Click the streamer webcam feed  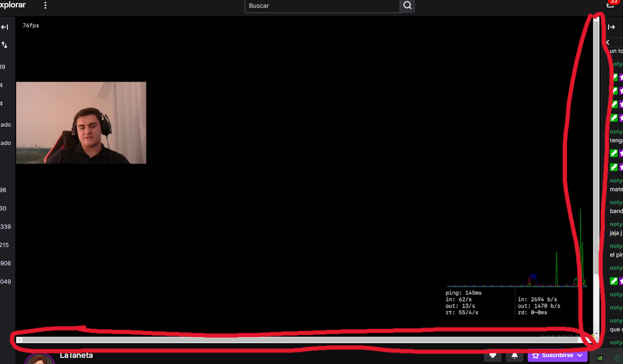81,123
